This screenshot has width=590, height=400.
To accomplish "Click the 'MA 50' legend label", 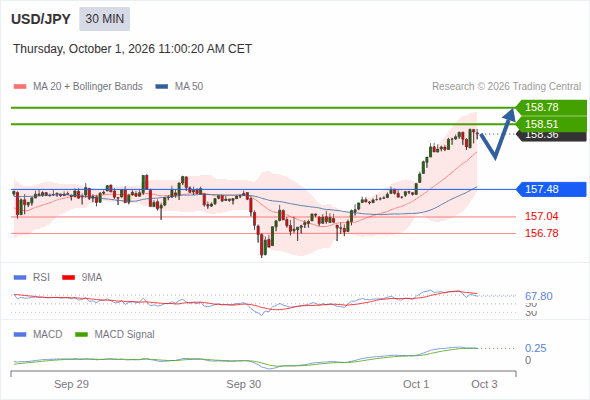I will pyautogui.click(x=189, y=87).
